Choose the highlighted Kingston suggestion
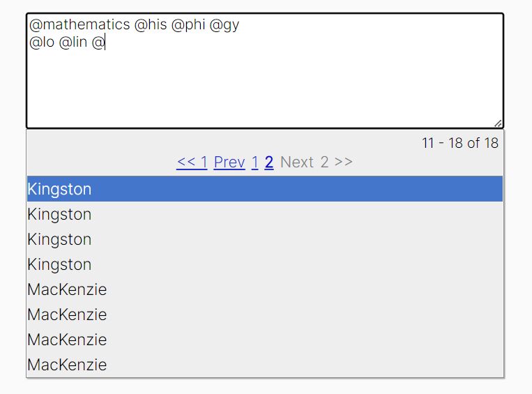Viewport: 532px width, 394px height. coord(265,189)
